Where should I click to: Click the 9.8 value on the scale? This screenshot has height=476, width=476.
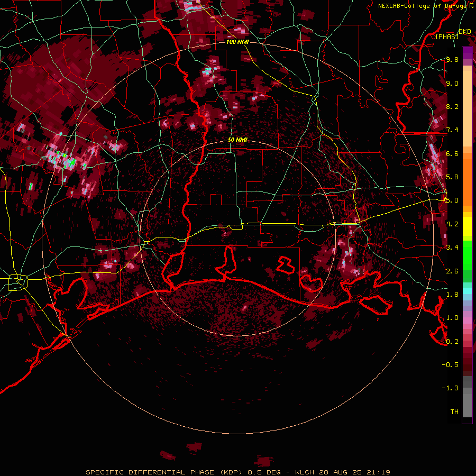point(452,59)
